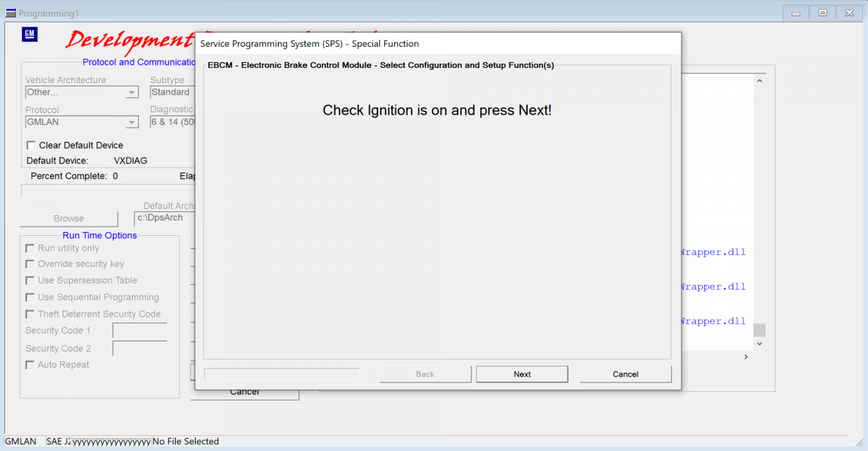Image resolution: width=868 pixels, height=451 pixels.
Task: Click log scroll up arrow
Action: [759, 81]
